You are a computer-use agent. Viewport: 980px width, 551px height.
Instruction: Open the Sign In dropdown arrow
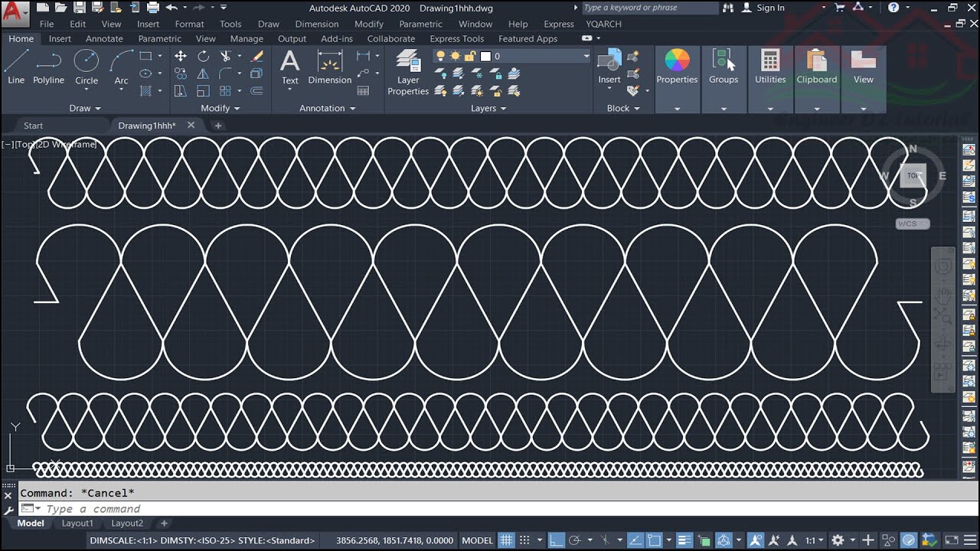click(x=824, y=8)
